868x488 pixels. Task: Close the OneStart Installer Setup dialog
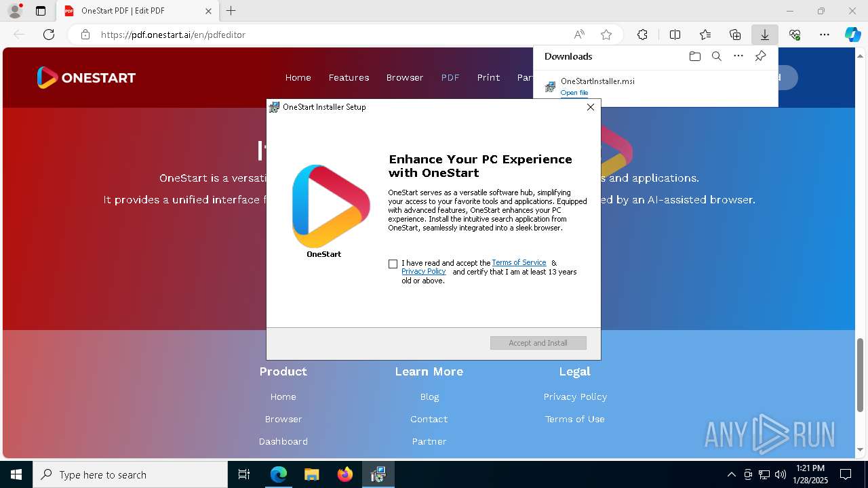590,107
